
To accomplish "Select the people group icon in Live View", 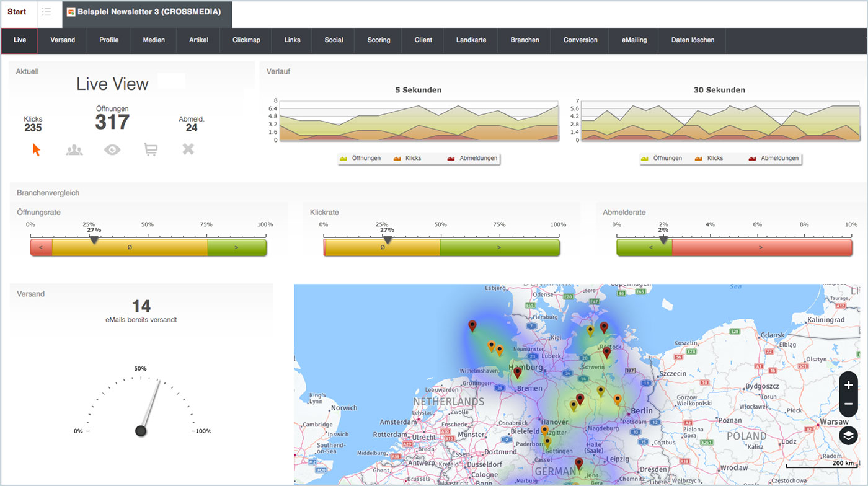I will tap(74, 149).
